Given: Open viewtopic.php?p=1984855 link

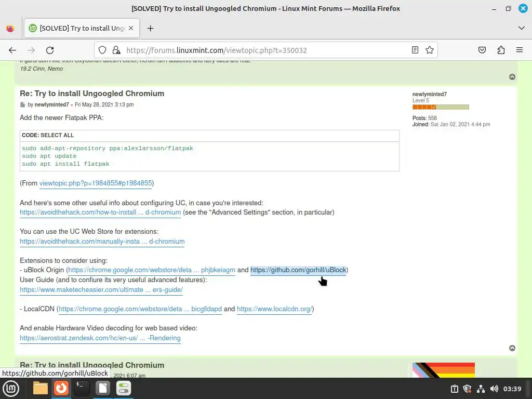Looking at the screenshot, I should [96, 183].
